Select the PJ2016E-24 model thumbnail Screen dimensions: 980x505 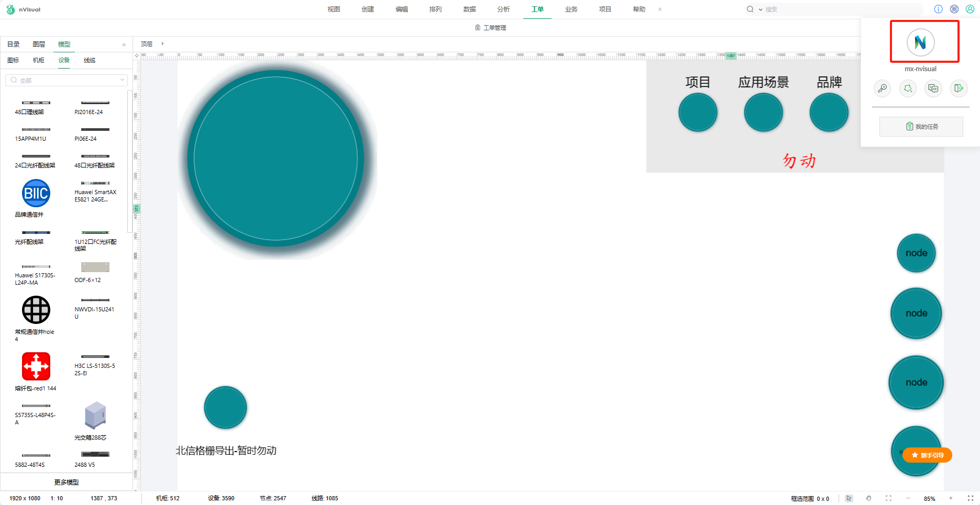[95, 103]
